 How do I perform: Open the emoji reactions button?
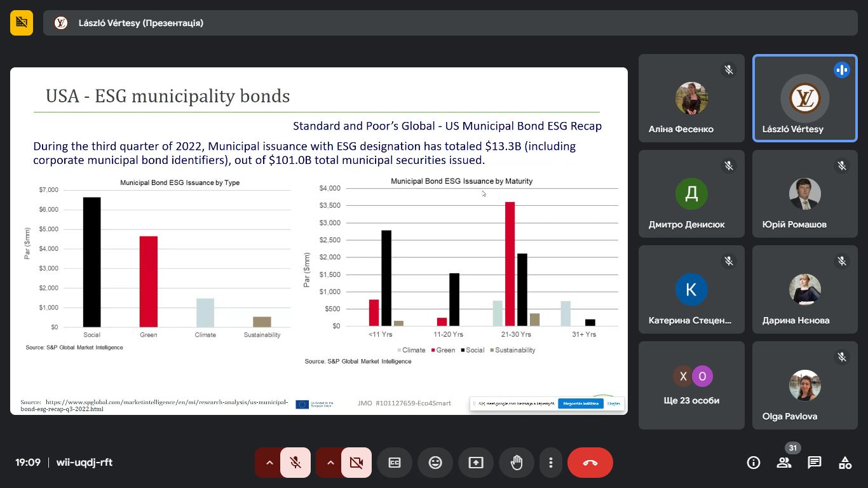pyautogui.click(x=435, y=463)
